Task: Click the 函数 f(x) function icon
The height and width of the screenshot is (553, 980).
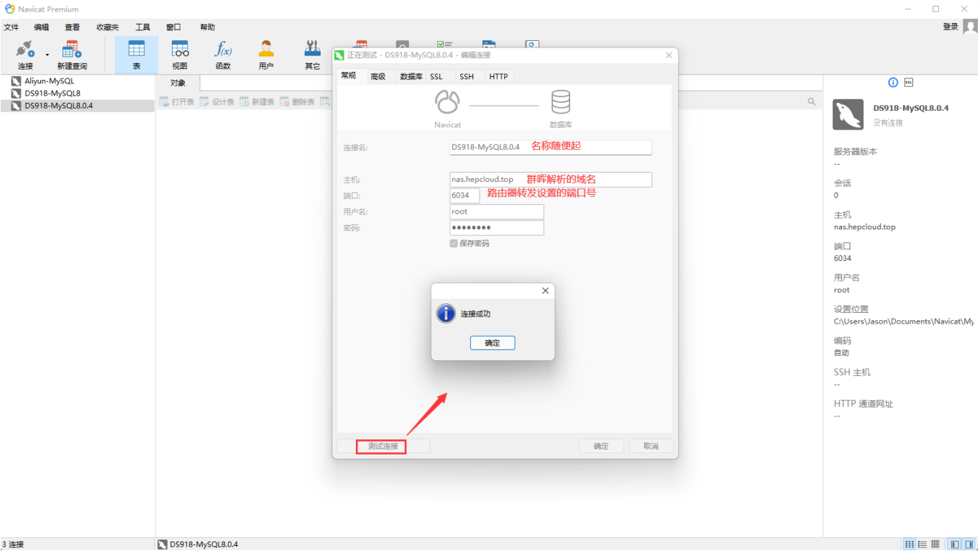Action: pos(223,55)
